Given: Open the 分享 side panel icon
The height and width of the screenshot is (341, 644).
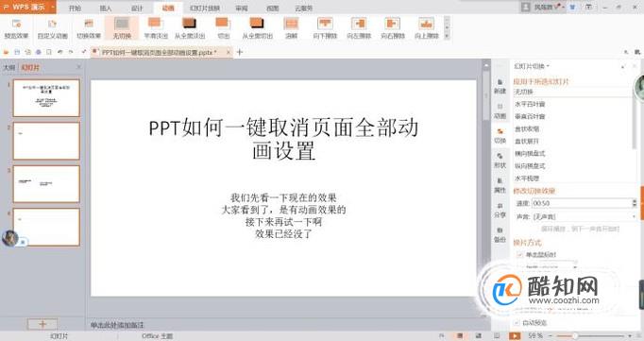Looking at the screenshot, I should [x=500, y=210].
